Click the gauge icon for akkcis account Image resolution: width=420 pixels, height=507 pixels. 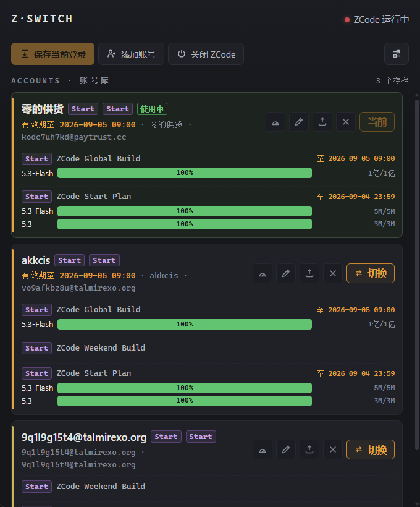262,273
